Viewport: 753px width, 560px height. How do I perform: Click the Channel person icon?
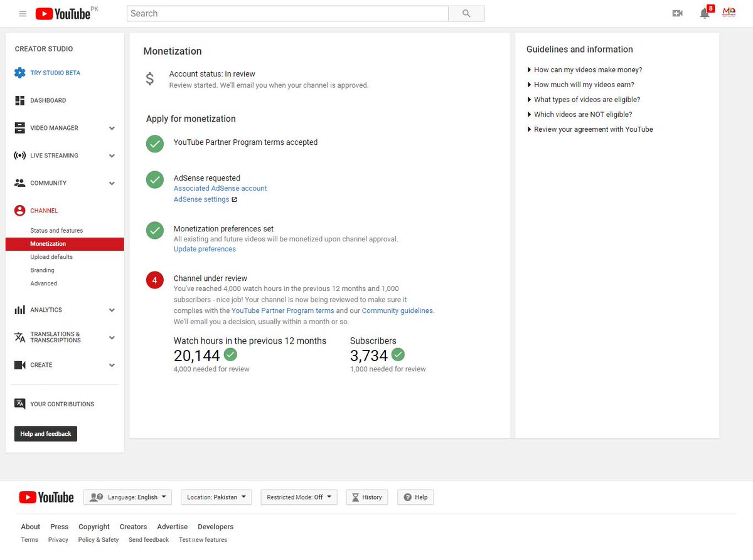pyautogui.click(x=19, y=211)
